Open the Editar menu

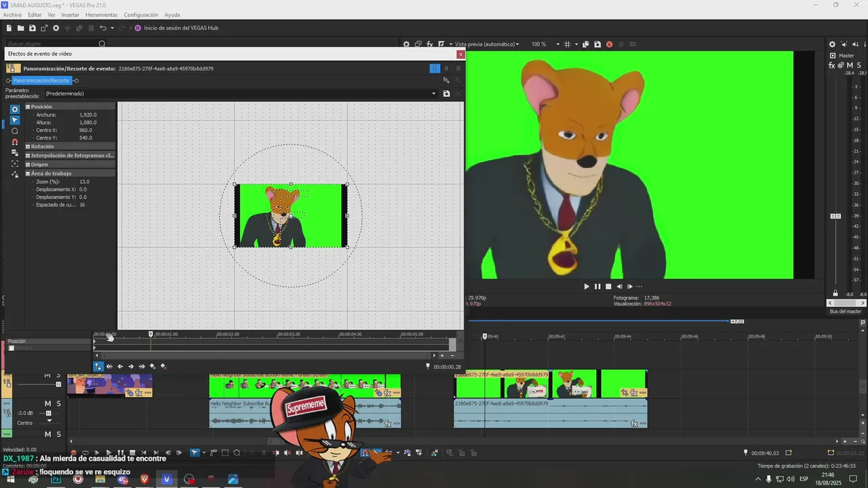35,14
